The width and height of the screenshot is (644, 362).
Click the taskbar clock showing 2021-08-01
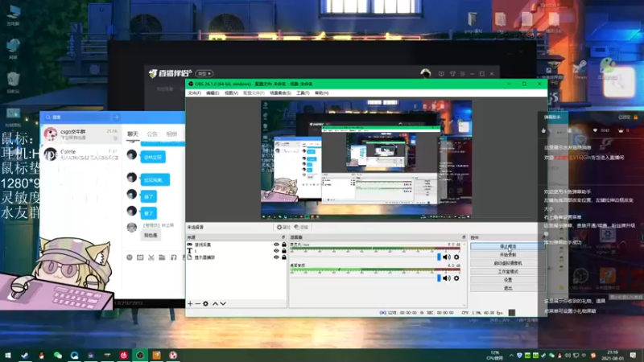[x=613, y=355]
